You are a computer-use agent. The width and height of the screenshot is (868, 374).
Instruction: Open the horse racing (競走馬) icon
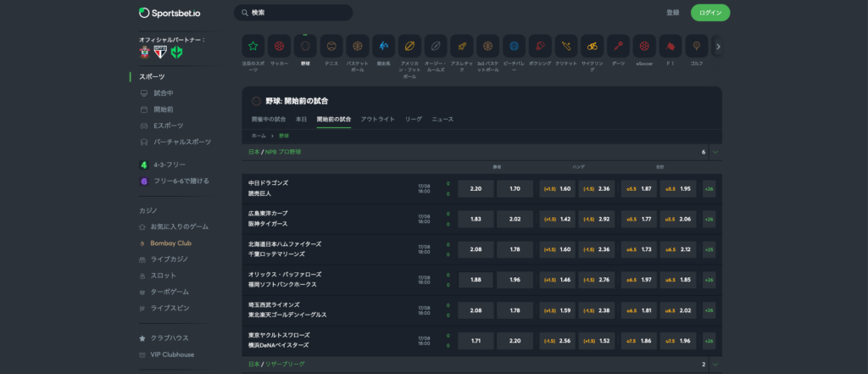coord(383,46)
